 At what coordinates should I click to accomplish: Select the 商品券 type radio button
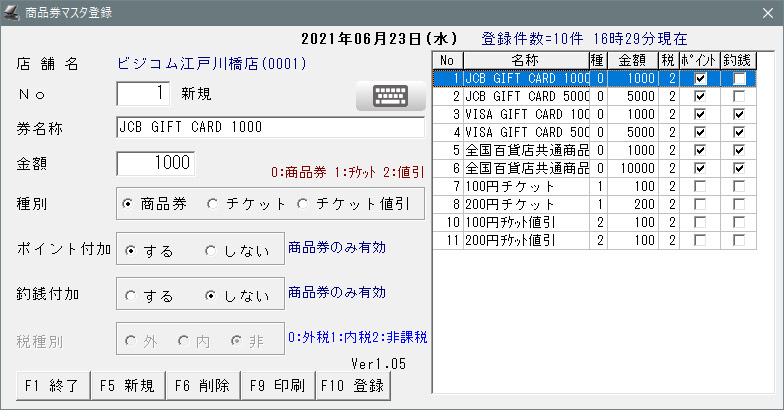(128, 203)
